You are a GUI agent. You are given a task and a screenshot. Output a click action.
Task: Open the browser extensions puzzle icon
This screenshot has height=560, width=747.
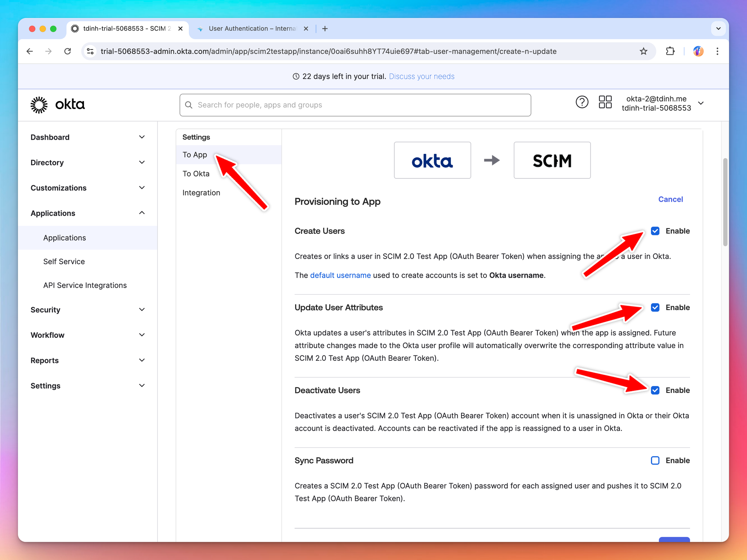670,51
